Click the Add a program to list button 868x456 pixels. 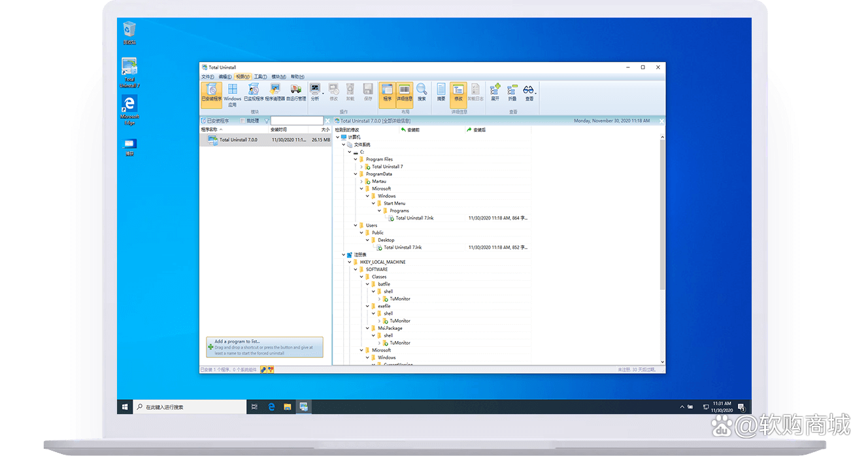264,347
